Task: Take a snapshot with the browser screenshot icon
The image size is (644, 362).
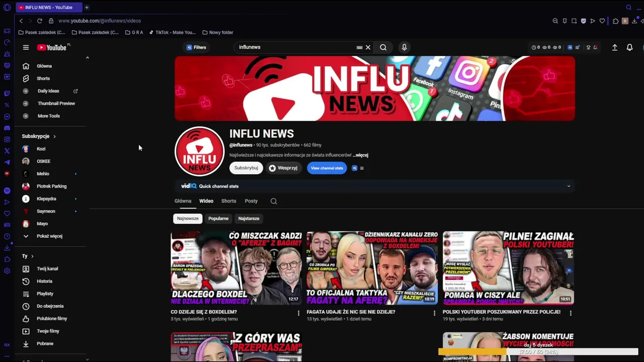Action: pos(574,21)
